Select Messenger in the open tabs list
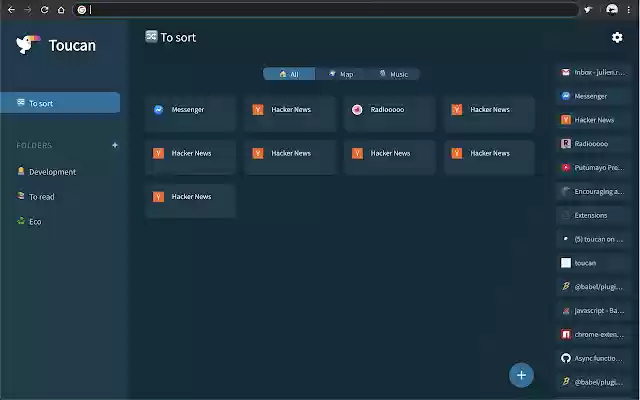Image resolution: width=640 pixels, height=400 pixels. [x=593, y=96]
